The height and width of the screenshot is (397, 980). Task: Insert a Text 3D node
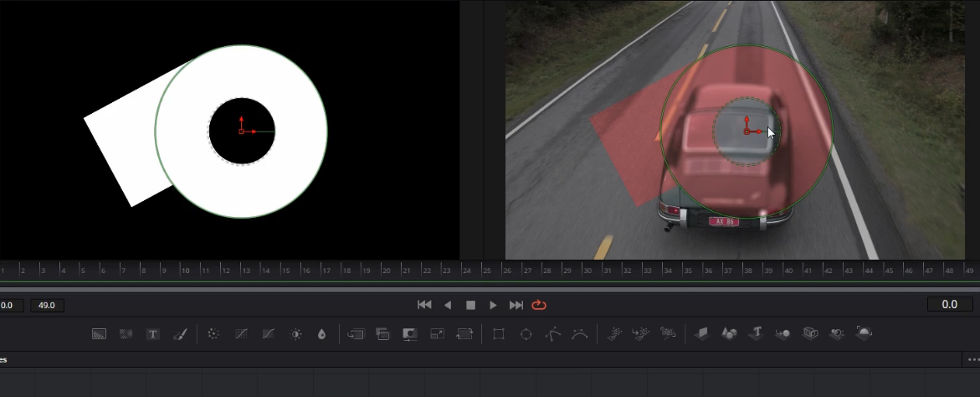click(x=756, y=333)
